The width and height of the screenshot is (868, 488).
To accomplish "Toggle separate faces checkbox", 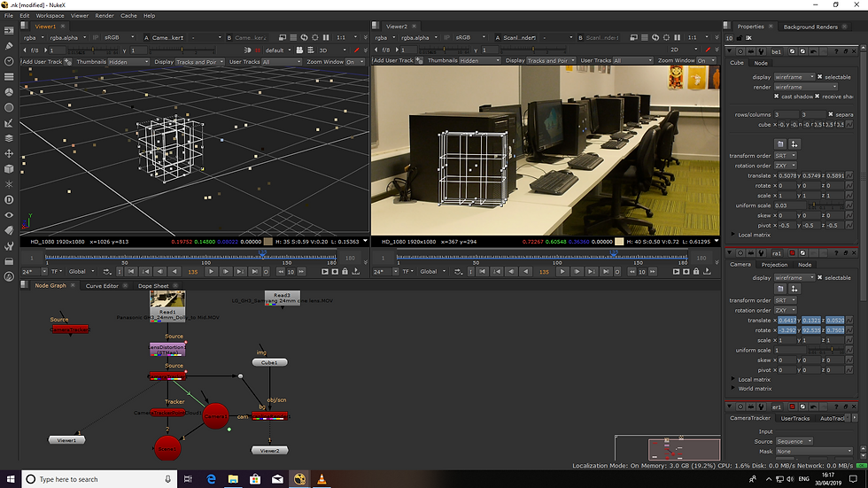I will pyautogui.click(x=831, y=114).
